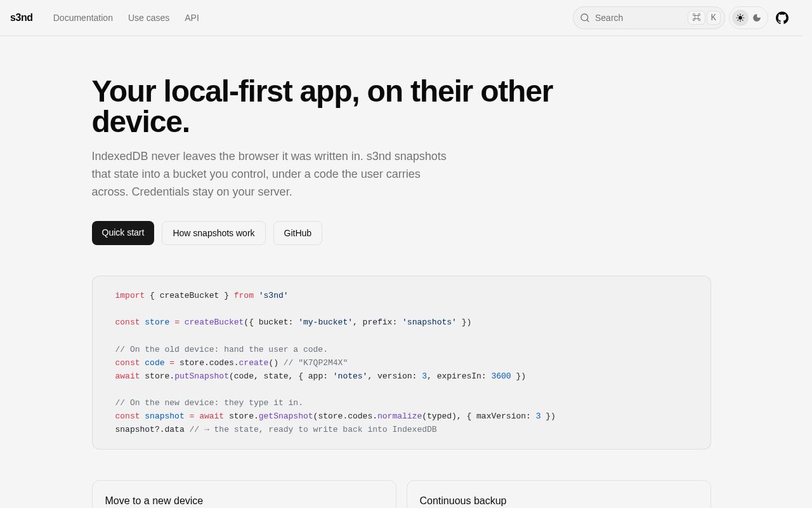Click the 'store.getSnapshot' code line
This screenshot has height=508, width=812.
(x=335, y=417)
